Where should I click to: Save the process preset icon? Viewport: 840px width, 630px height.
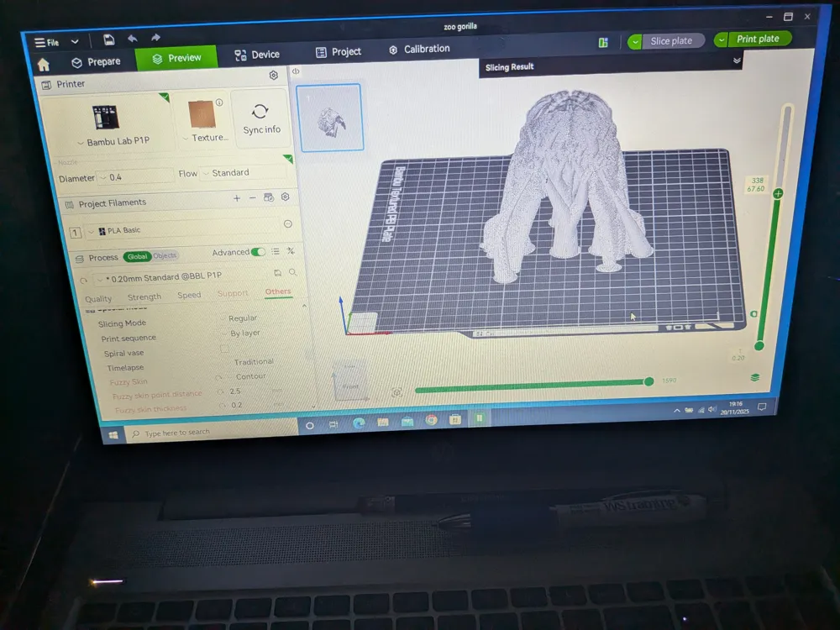click(277, 273)
